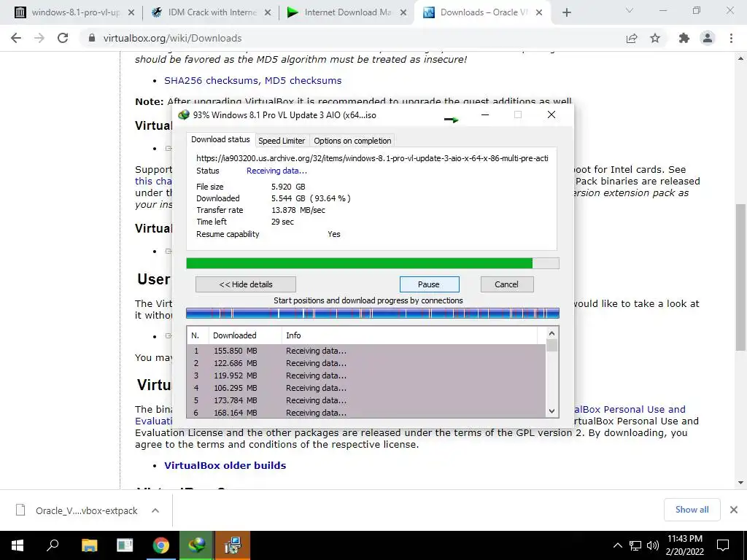Reload the VirtualBox downloads page
Viewport: 747px width, 560px height.
(63, 38)
